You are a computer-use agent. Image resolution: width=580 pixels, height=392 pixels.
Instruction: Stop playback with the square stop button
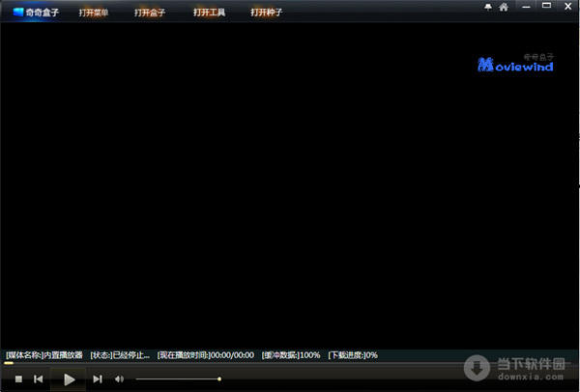point(18,379)
